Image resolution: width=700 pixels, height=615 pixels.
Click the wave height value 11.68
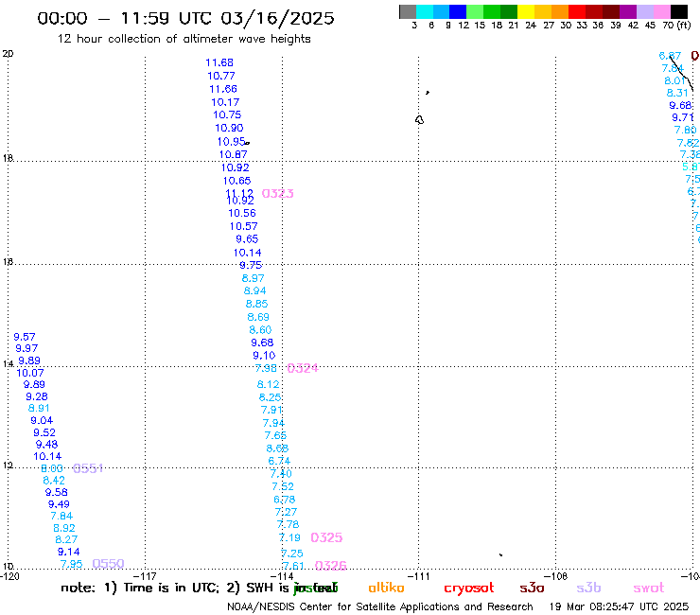tap(219, 62)
